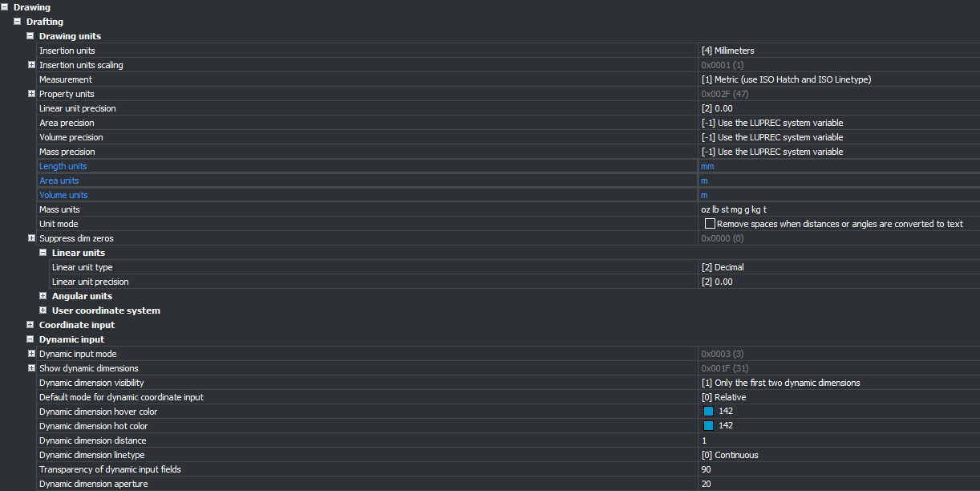Collapse the Drawing root section
The image size is (980, 491).
tap(5, 7)
